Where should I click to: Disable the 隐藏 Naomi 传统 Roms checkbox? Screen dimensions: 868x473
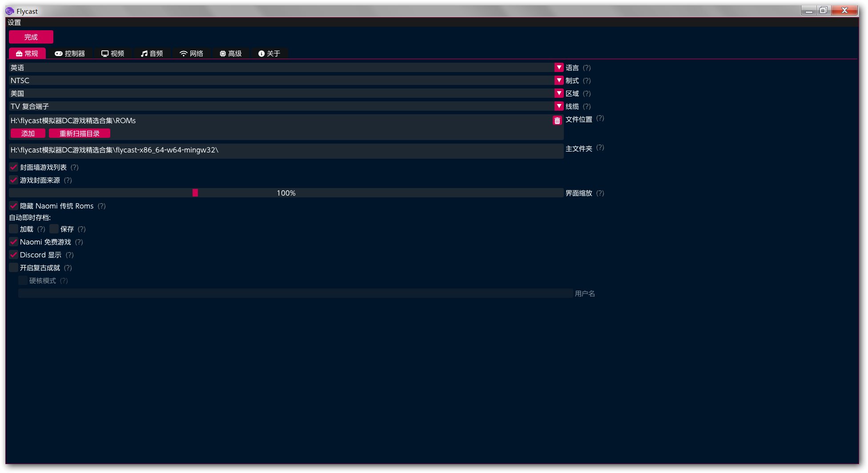point(14,206)
